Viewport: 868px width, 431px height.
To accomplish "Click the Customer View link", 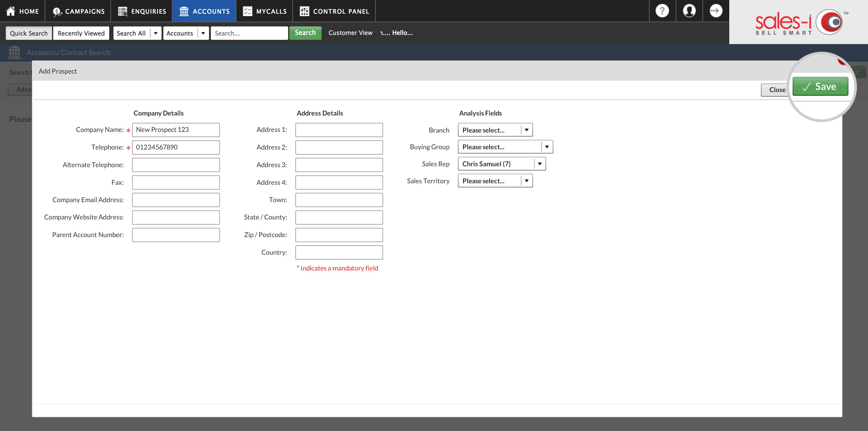I will click(x=350, y=33).
